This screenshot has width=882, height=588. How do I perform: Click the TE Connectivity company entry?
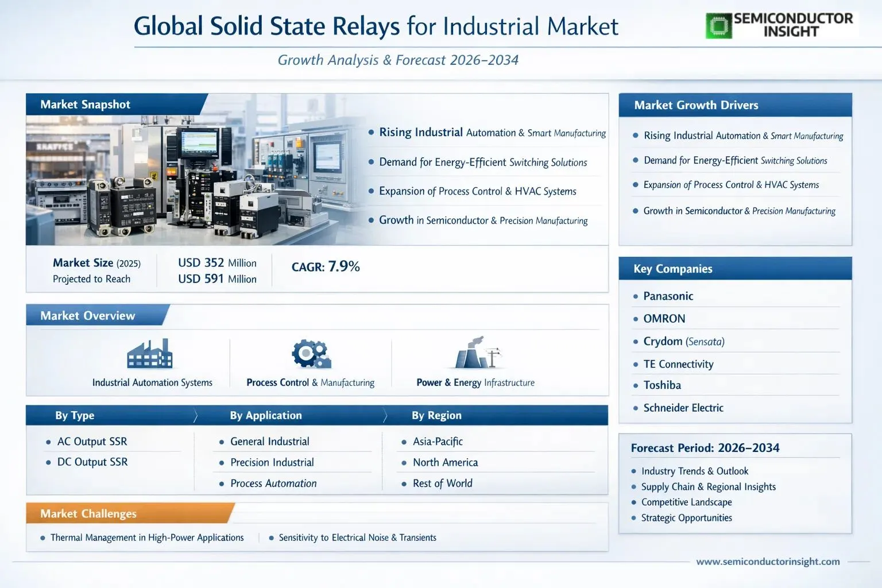[678, 364]
